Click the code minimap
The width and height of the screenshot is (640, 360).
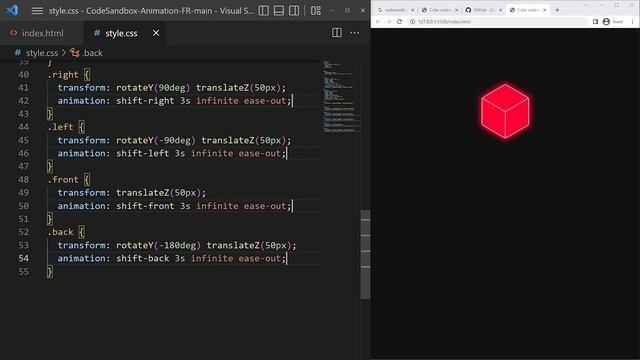(341, 97)
